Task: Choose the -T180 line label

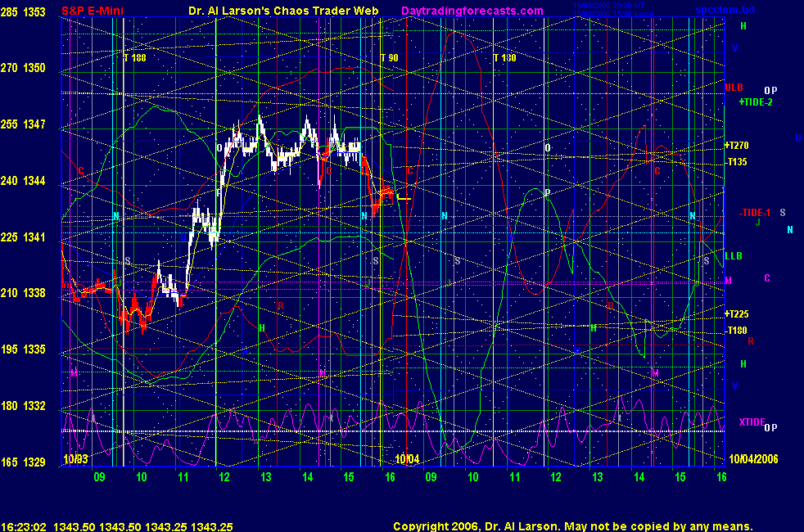Action: pyautogui.click(x=737, y=331)
